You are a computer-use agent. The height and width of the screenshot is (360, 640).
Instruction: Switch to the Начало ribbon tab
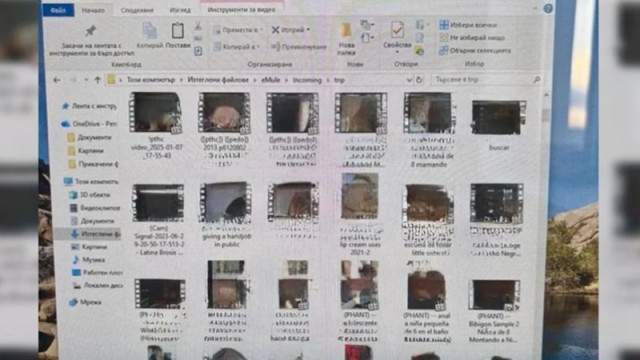click(93, 10)
